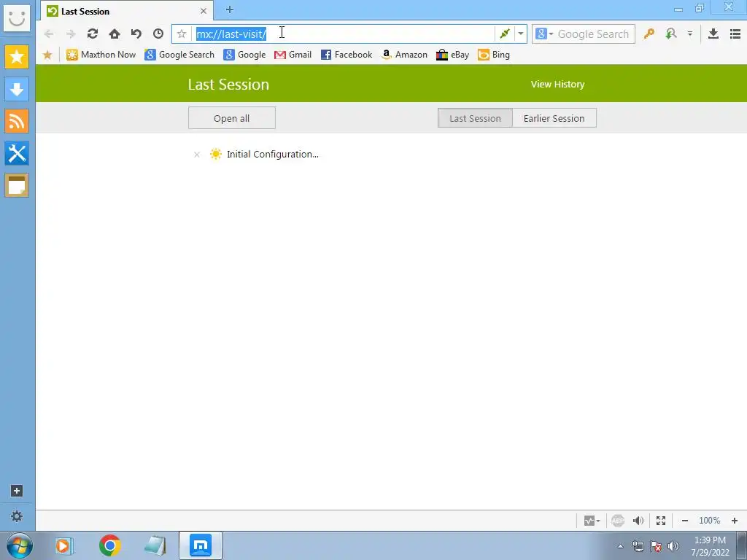Open the system volume tray icon
This screenshot has height=560, width=747.
pos(673,546)
